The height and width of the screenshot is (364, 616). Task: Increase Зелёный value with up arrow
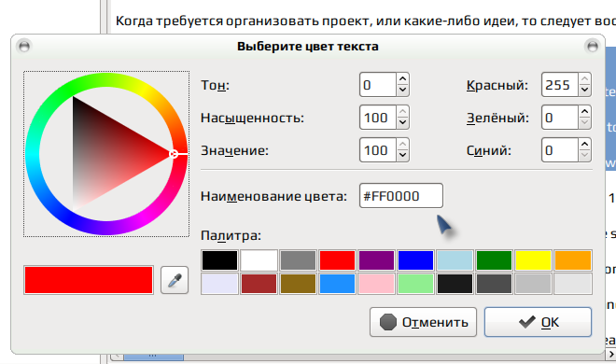[584, 111]
